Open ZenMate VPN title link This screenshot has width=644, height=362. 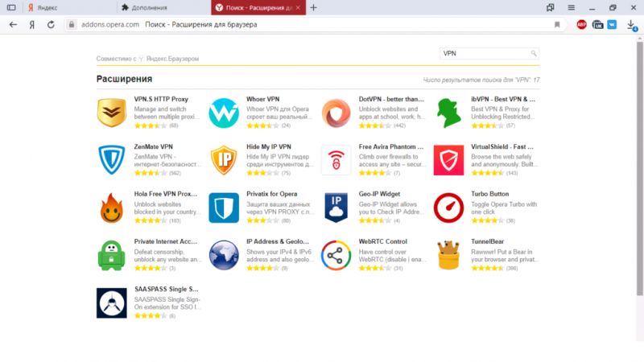pos(153,147)
